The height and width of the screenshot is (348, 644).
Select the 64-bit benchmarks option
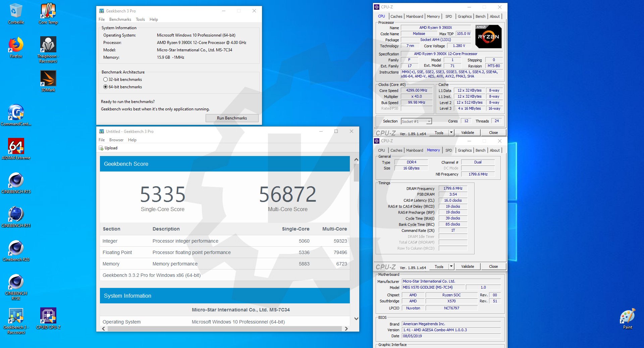[x=106, y=87]
